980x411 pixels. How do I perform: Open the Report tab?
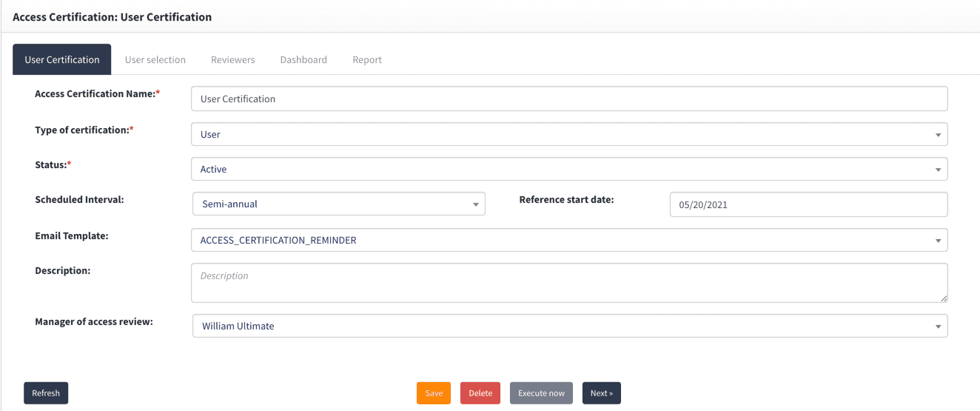[367, 60]
